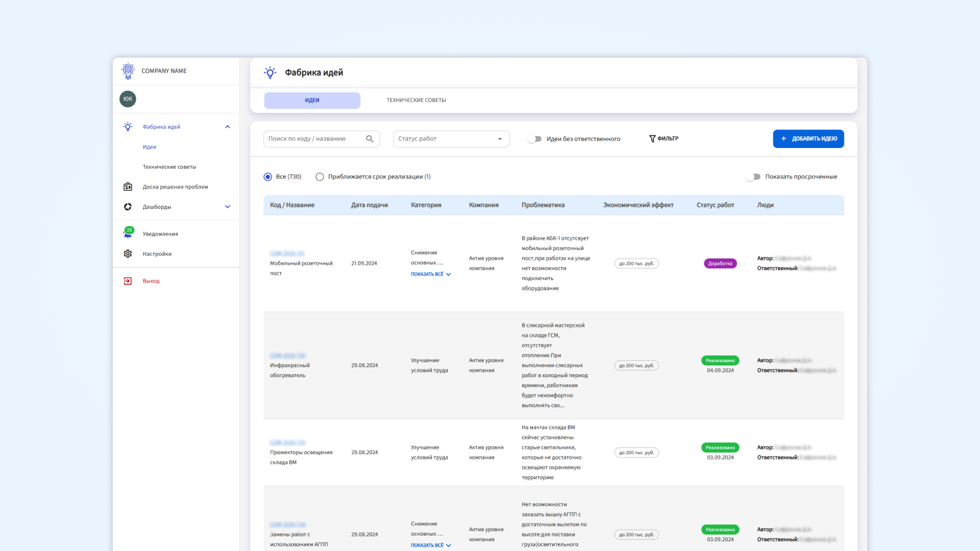Click the ДОБАВИТЬ ИДЕЮ button

point(808,139)
